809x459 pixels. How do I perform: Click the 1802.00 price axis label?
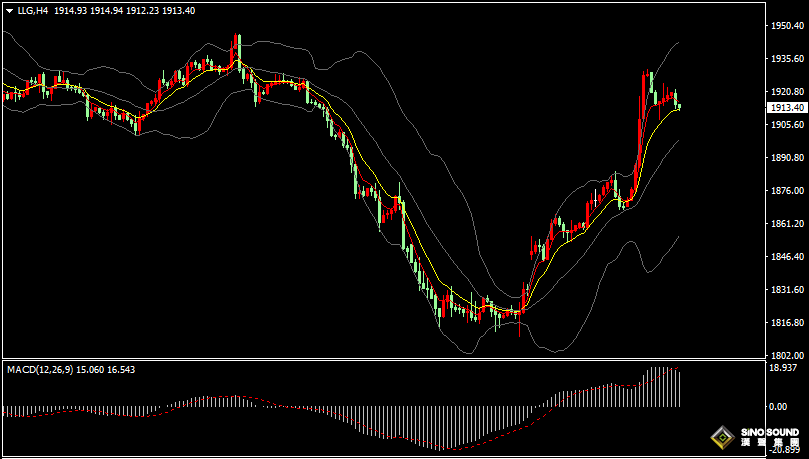[787, 356]
